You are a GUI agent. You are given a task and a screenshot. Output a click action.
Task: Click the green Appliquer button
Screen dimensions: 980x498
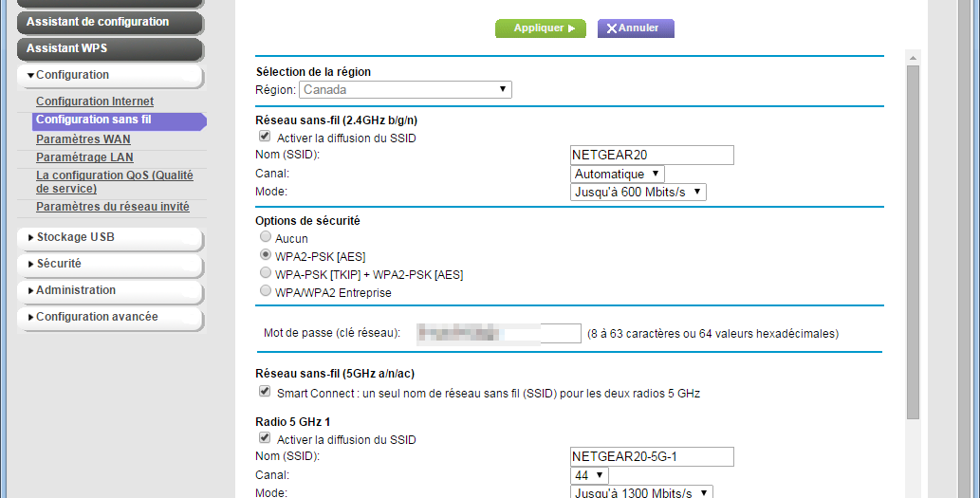pyautogui.click(x=540, y=28)
